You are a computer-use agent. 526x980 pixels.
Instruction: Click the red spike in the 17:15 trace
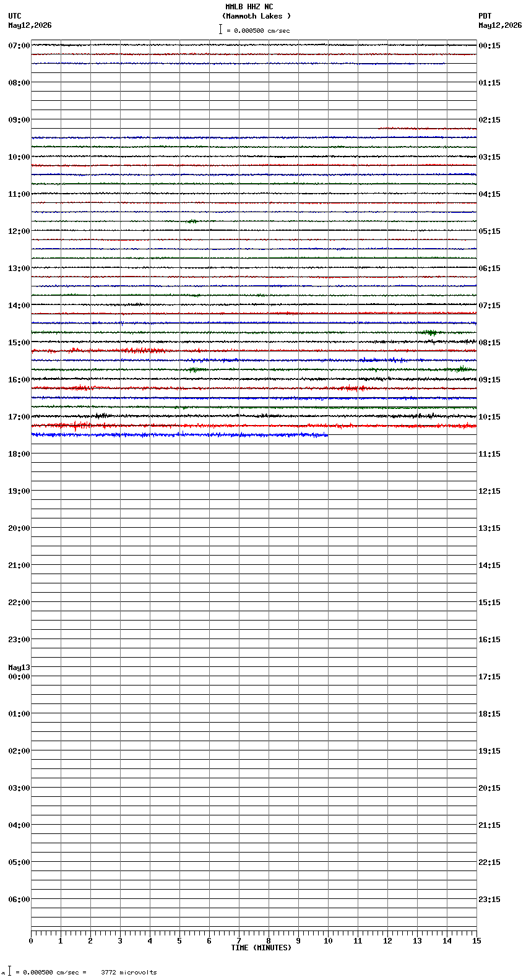75,426
